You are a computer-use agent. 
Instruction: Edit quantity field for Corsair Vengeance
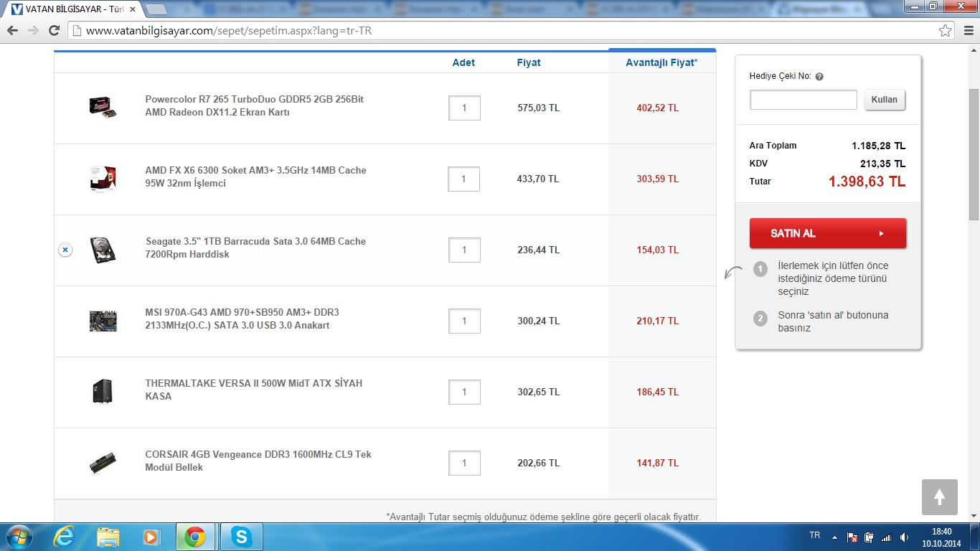coord(464,463)
